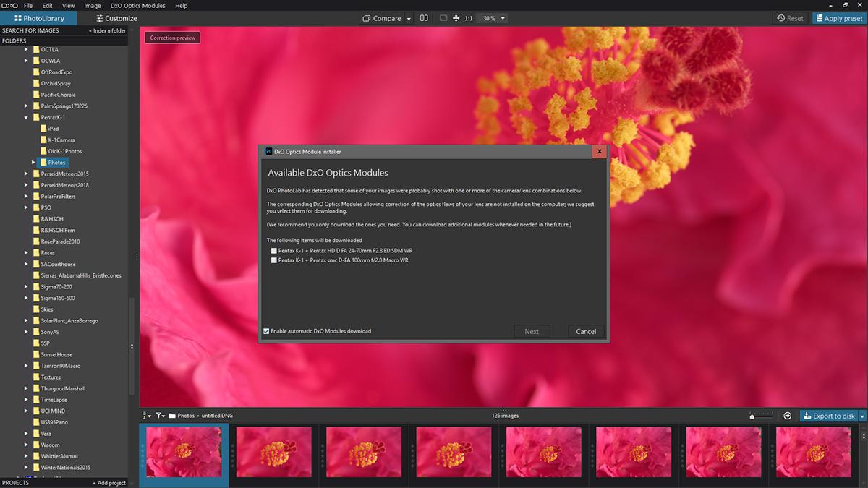
Task: Click the side-by-side view icon
Action: [x=424, y=18]
